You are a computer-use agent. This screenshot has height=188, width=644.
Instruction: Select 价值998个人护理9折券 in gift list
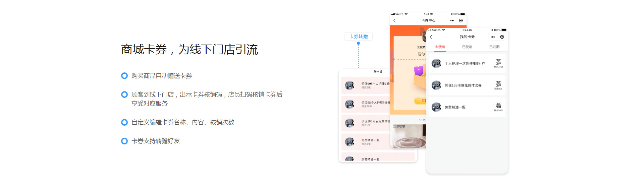pyautogui.click(x=366, y=85)
